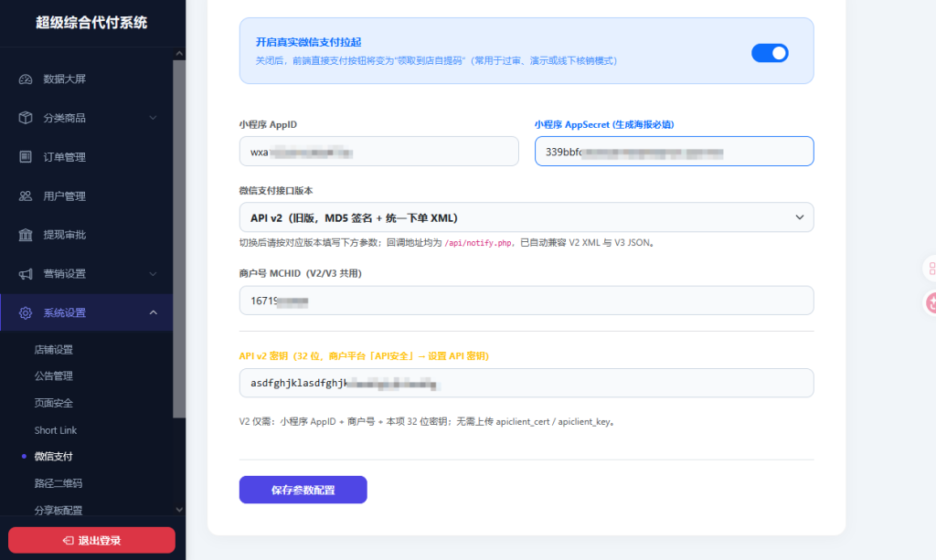936x560 pixels.
Task: Open the 用户管理 menu item
Action: click(x=87, y=196)
